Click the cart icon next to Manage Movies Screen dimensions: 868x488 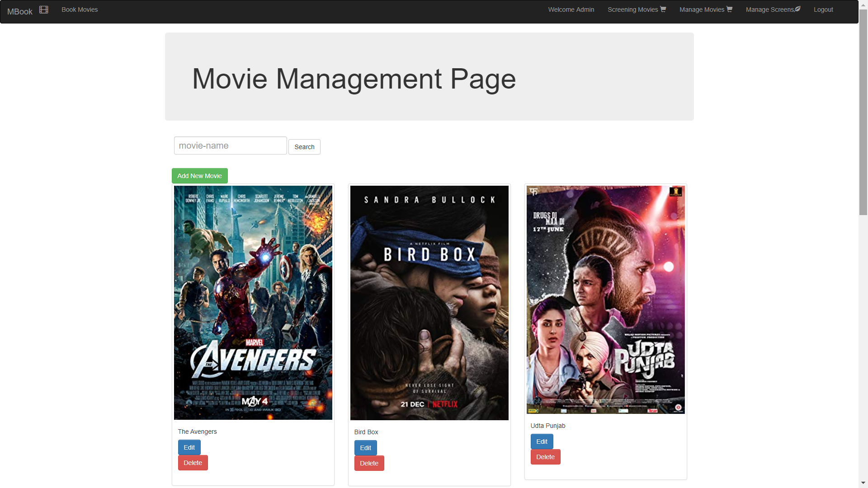729,9
